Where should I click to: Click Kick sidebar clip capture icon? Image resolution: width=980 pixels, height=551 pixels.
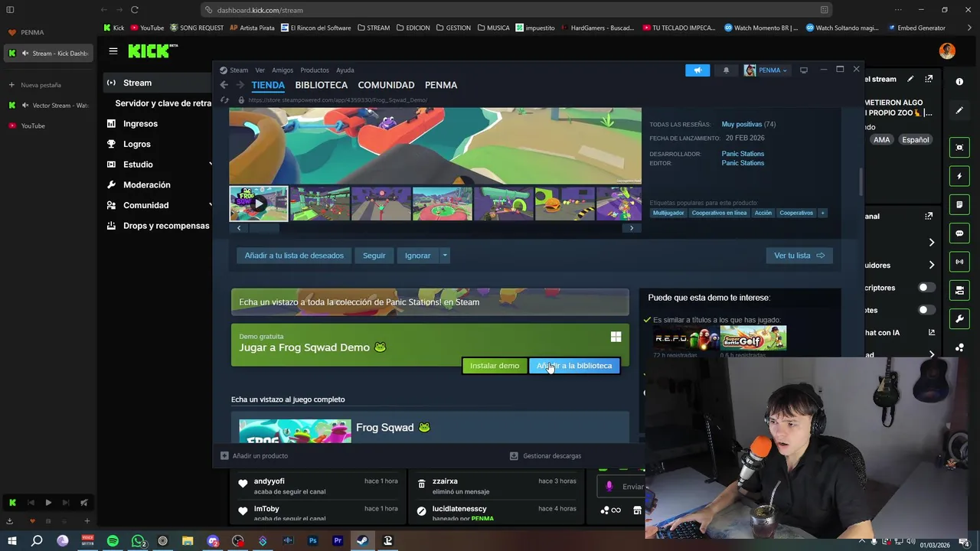(x=959, y=148)
